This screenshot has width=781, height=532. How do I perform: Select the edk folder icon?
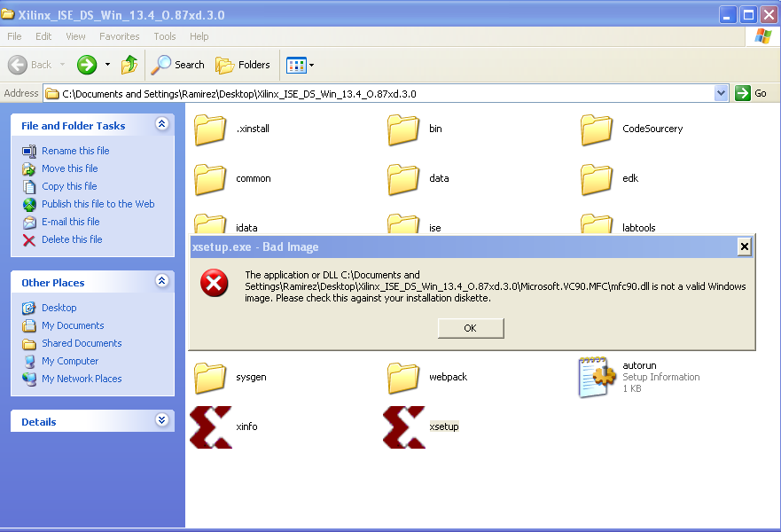point(597,179)
